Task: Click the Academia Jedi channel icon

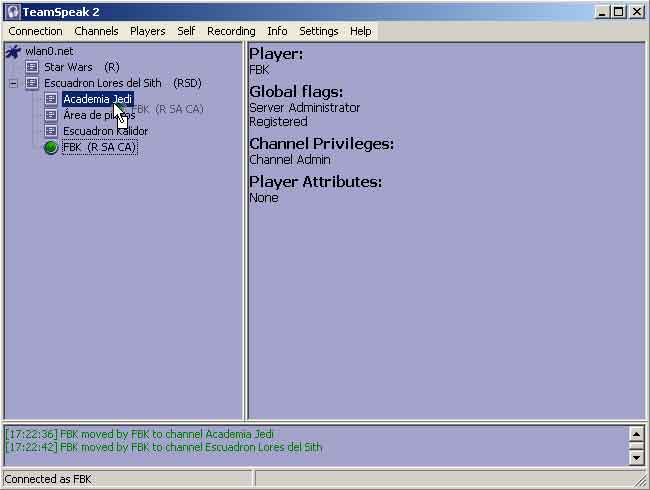Action: click(51, 99)
